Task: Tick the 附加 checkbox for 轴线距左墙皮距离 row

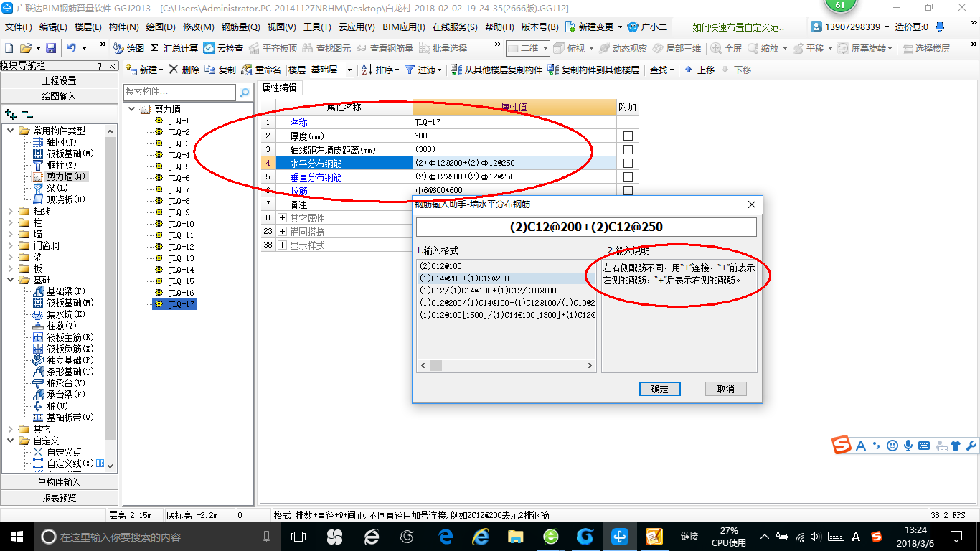Action: coord(628,149)
